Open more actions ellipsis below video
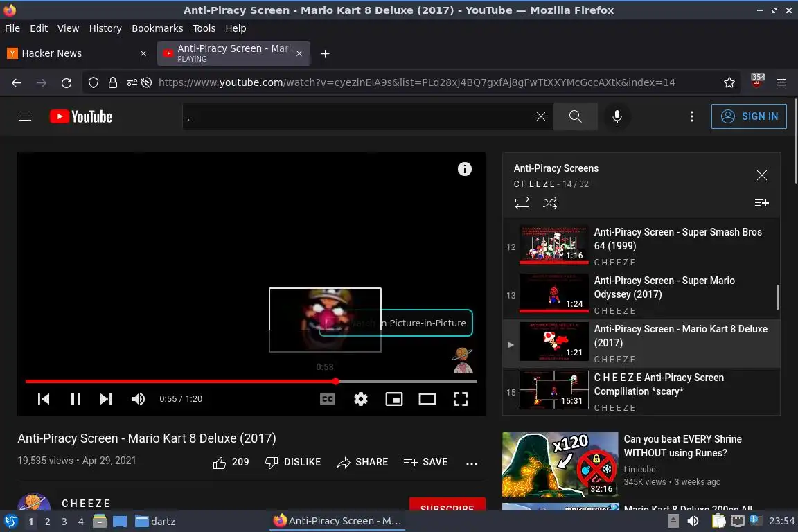Image resolution: width=798 pixels, height=532 pixels. point(472,463)
